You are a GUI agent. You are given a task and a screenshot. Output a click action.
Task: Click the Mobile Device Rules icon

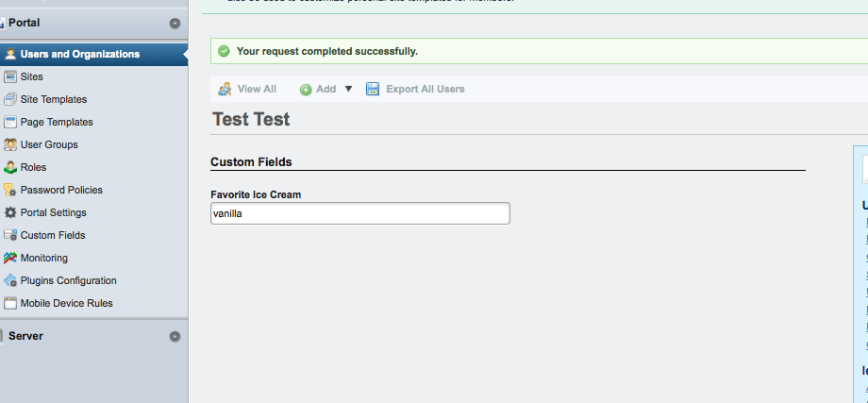[x=10, y=303]
